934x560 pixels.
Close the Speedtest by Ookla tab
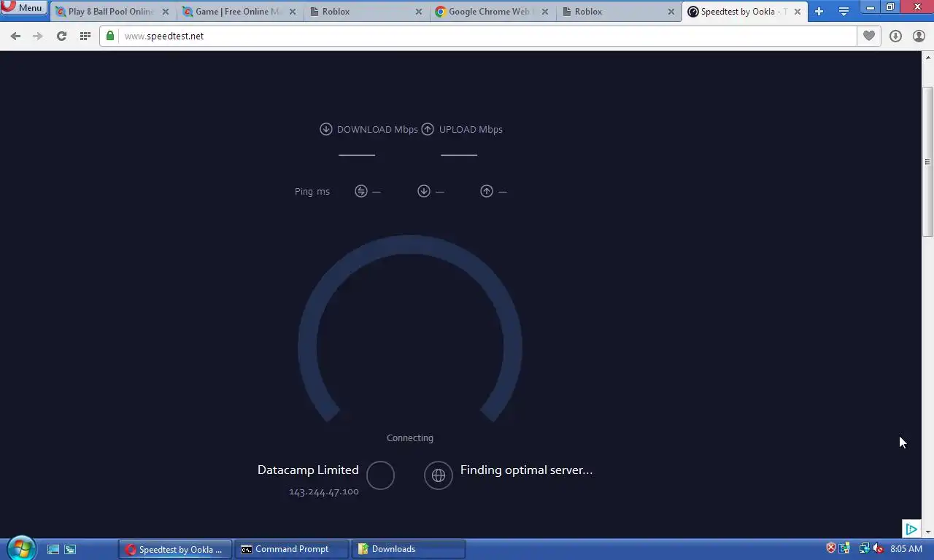[x=797, y=12]
